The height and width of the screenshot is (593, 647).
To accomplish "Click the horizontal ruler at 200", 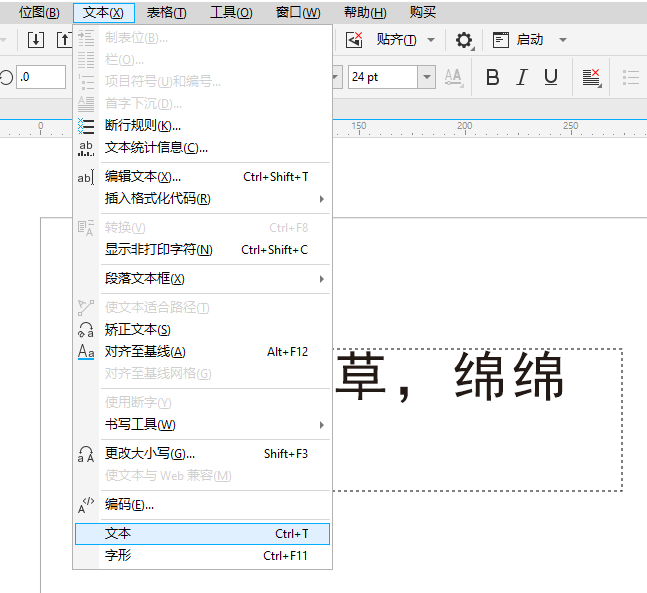I will (465, 127).
